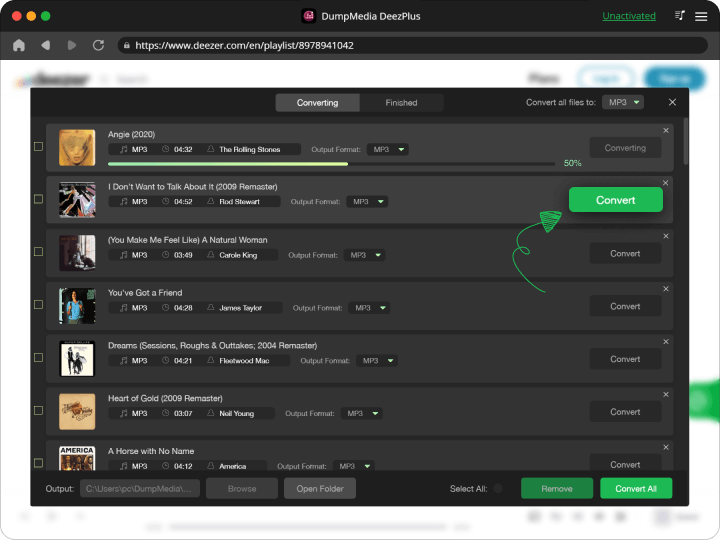Click the reload page icon
The image size is (720, 540).
(98, 45)
